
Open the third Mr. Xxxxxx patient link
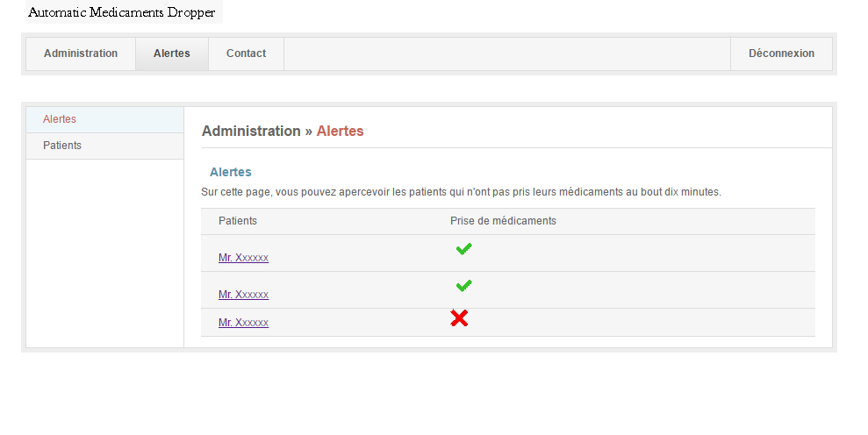[x=243, y=323]
